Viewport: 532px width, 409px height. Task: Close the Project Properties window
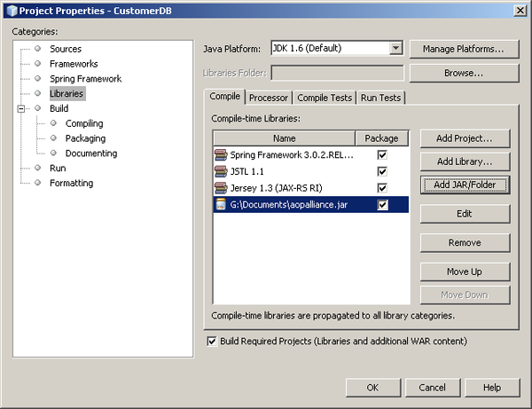520,11
